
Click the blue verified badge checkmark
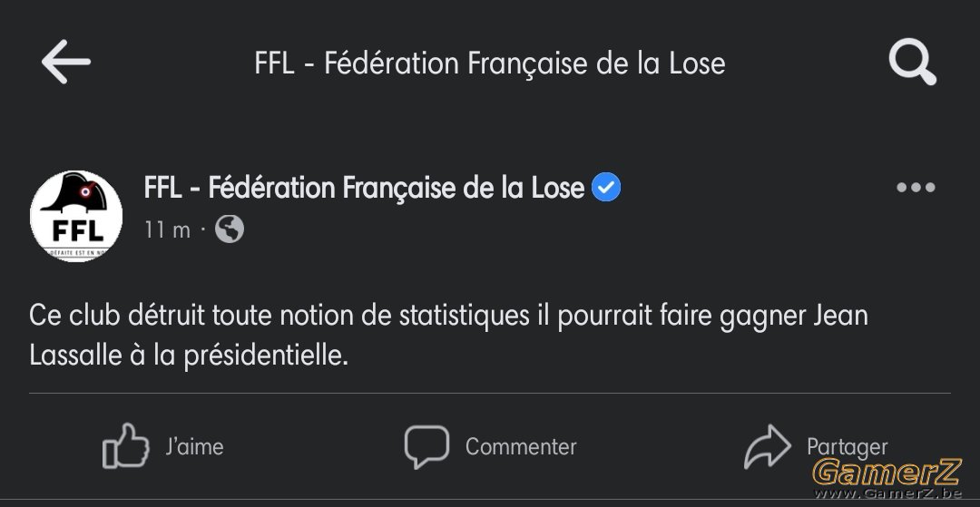(605, 188)
